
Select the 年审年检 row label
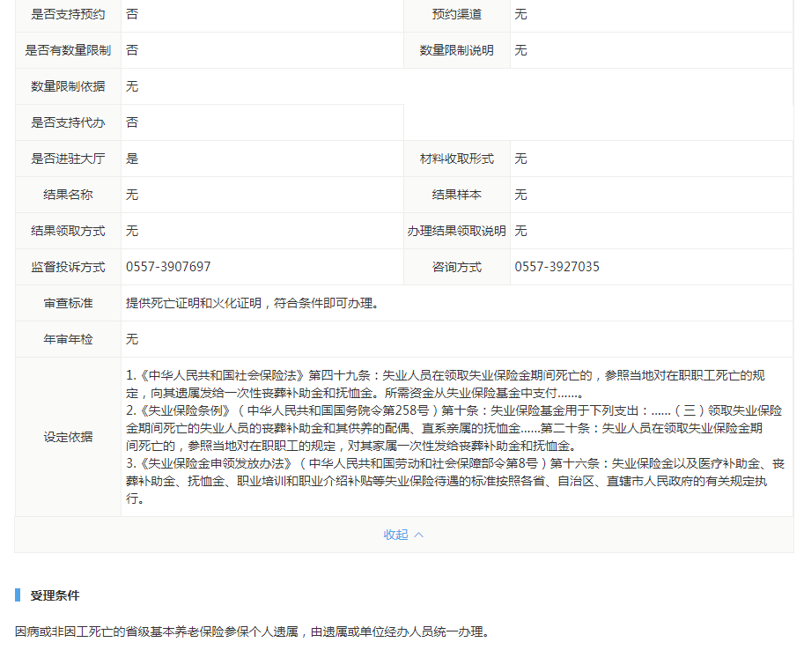tap(68, 339)
